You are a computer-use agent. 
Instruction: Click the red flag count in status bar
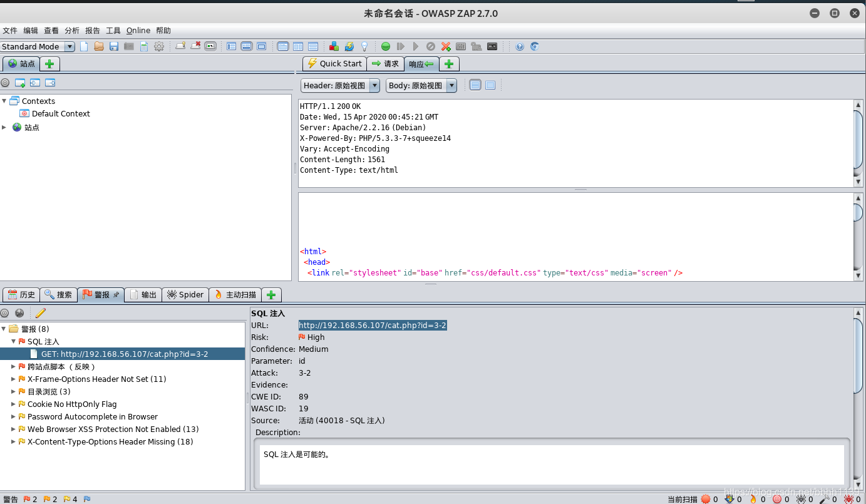pos(30,499)
